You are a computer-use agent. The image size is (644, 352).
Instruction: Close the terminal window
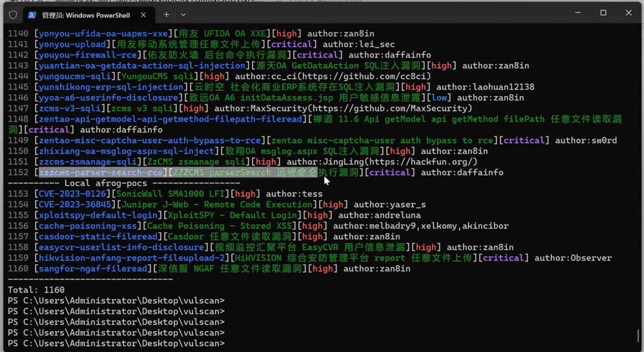(x=628, y=13)
